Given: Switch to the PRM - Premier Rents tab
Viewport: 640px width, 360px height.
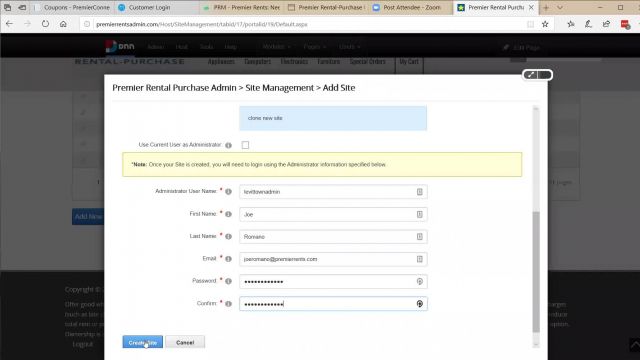Looking at the screenshot, I should tap(242, 7).
